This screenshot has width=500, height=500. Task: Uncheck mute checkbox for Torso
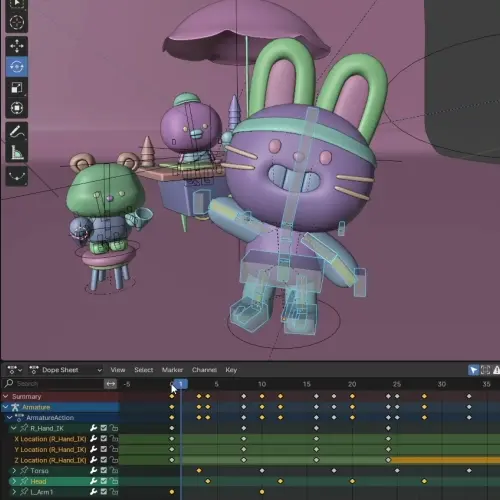pyautogui.click(x=104, y=470)
